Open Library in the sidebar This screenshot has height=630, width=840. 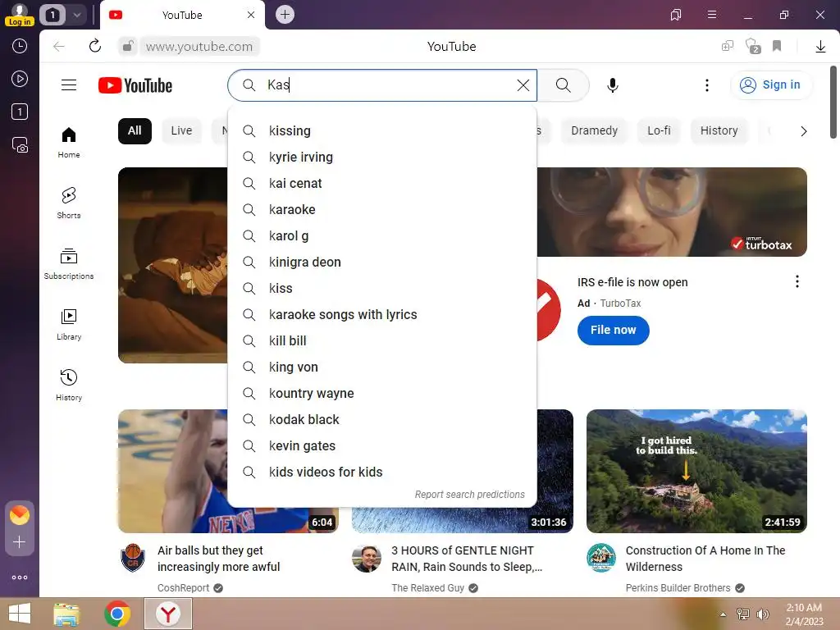click(x=69, y=325)
